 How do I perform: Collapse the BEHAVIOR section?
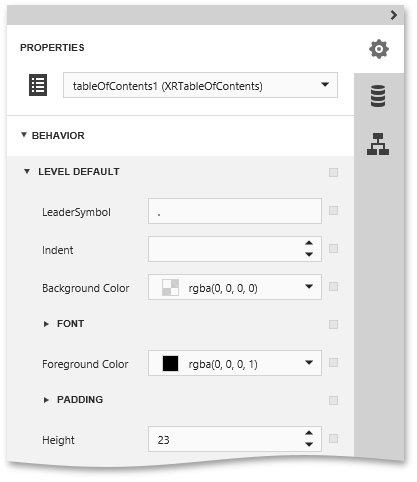[24, 135]
